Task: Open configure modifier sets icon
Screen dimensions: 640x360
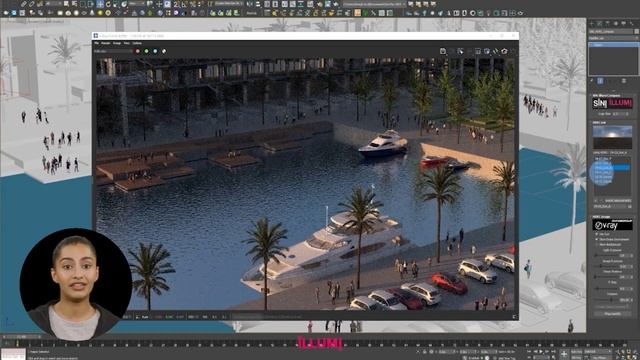Action: click(624, 81)
